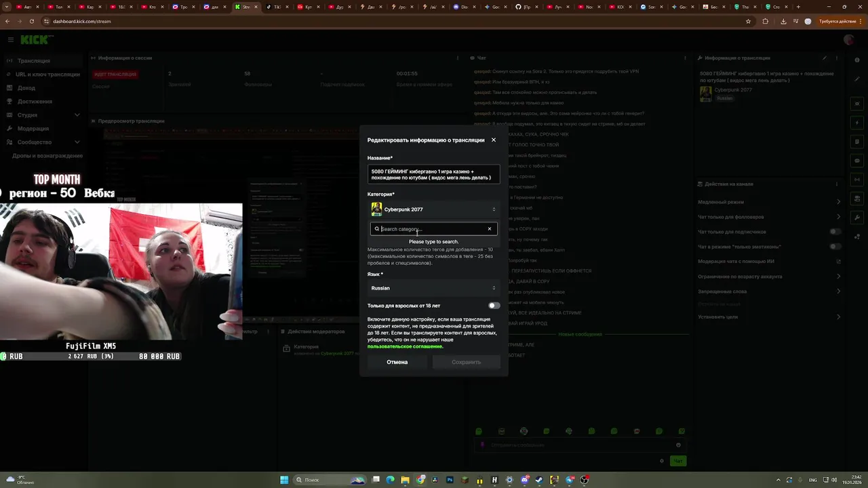The width and height of the screenshot is (868, 488).
Task: Expand the Медленный режим option
Action: [769, 202]
